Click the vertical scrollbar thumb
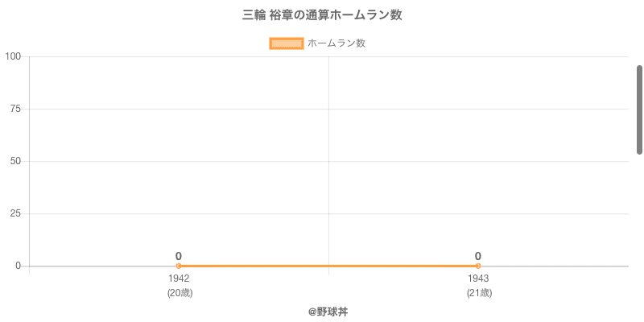Screen dimensions: 644x322 [x=639, y=109]
